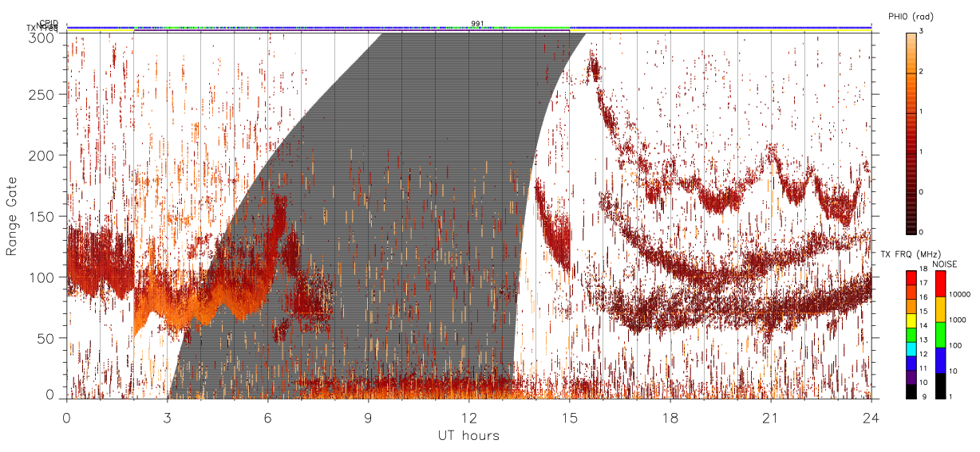This screenshot has height=452, width=980.
Task: Pick the black bottom segment of TX FRQ colorbar
Action: click(x=911, y=391)
